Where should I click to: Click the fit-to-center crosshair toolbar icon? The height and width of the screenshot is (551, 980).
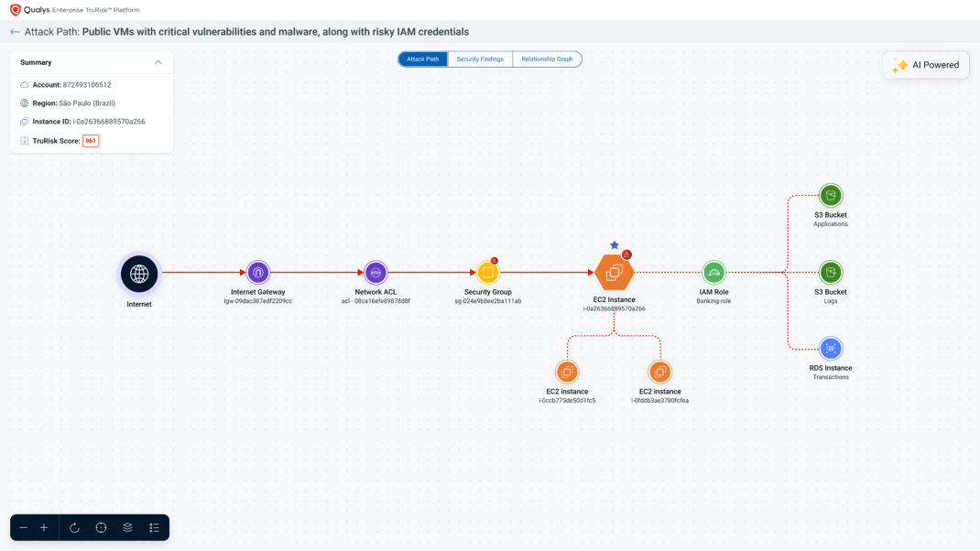(100, 527)
